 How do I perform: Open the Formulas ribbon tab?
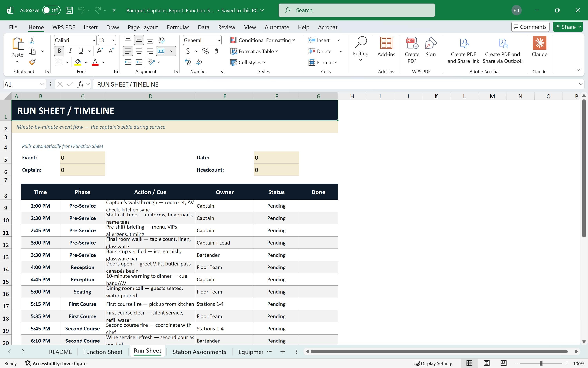click(178, 27)
